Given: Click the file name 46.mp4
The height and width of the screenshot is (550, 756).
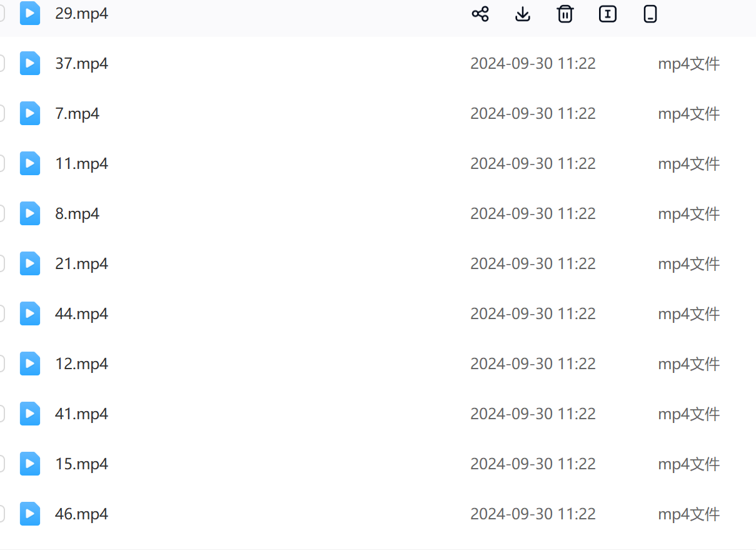Looking at the screenshot, I should 81,514.
